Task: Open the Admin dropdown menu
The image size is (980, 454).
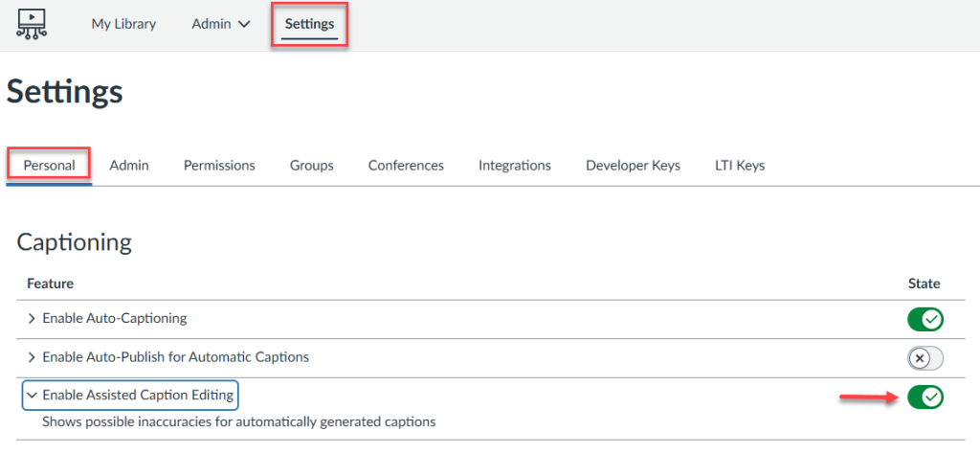Action: (x=221, y=24)
